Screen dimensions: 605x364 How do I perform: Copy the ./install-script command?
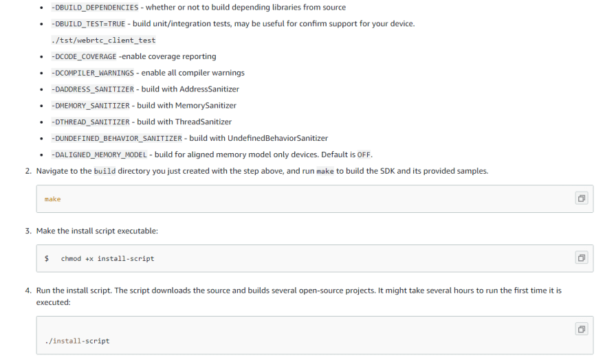(x=582, y=329)
